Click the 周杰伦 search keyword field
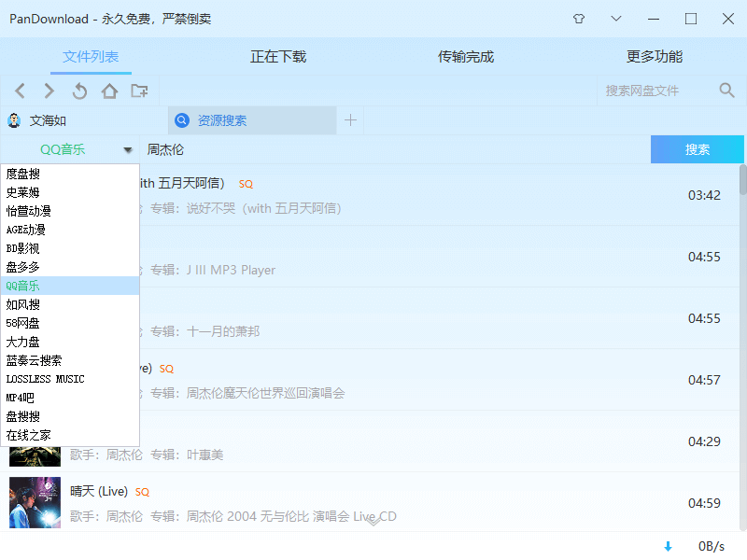The width and height of the screenshot is (747, 560). click(x=395, y=149)
